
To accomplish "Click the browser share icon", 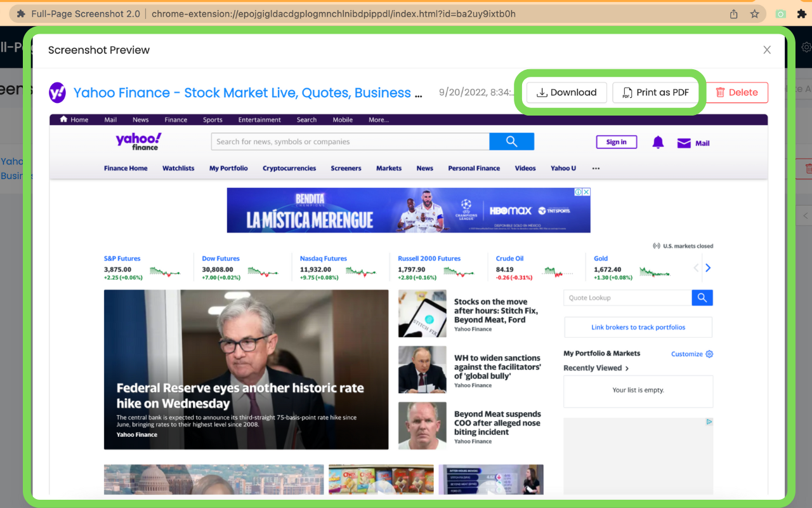I will pyautogui.click(x=734, y=13).
